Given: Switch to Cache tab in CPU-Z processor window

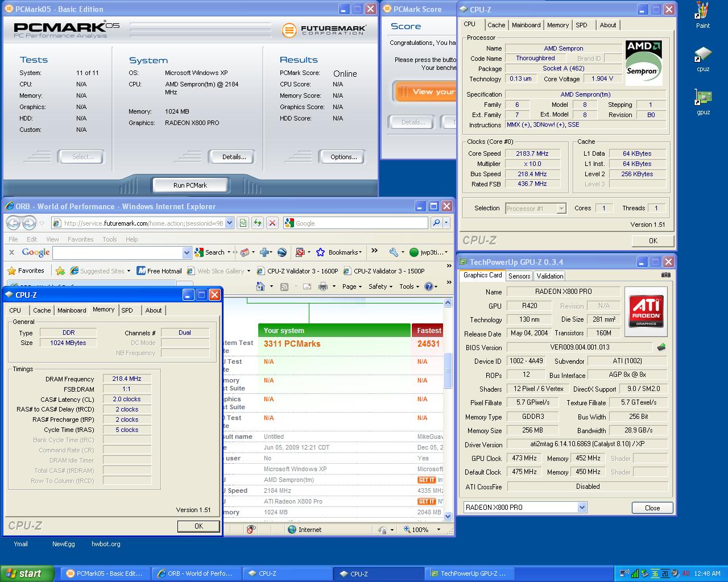Looking at the screenshot, I should [497, 25].
